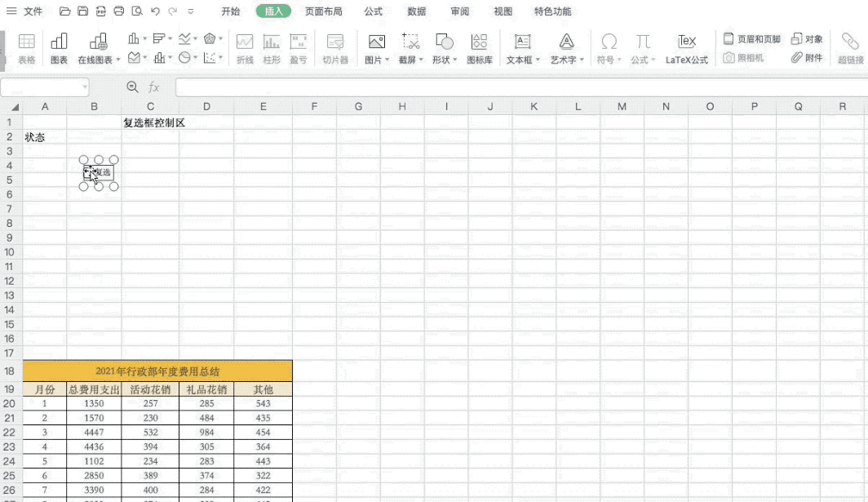Screen dimensions: 868x502
Task: Expand the area chart type dropdown
Action: [144, 58]
